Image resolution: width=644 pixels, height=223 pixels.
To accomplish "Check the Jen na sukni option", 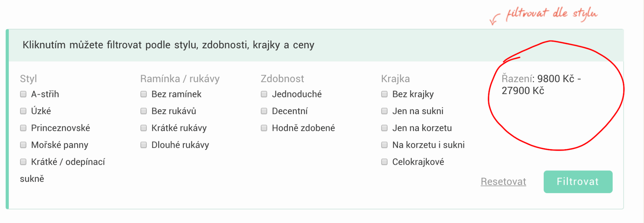I will tap(384, 111).
